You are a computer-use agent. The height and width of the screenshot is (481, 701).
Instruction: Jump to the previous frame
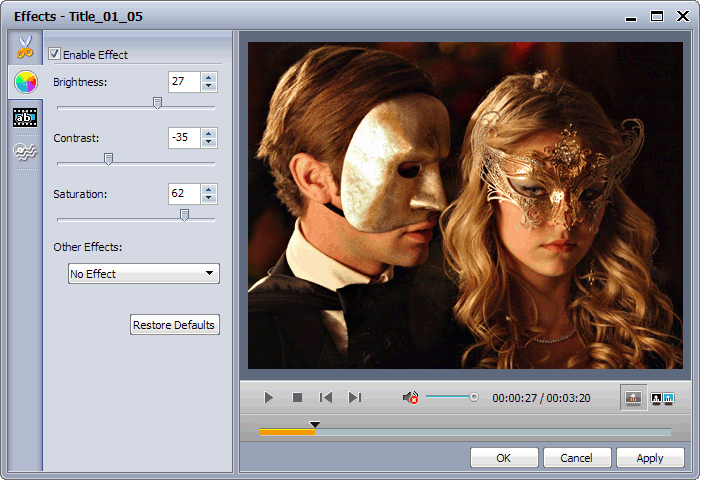pos(325,397)
